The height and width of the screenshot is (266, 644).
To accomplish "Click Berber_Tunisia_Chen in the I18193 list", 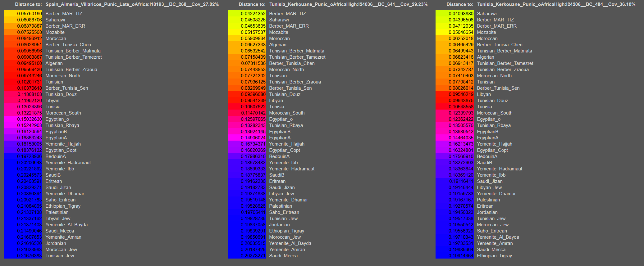I will pyautogui.click(x=68, y=45).
